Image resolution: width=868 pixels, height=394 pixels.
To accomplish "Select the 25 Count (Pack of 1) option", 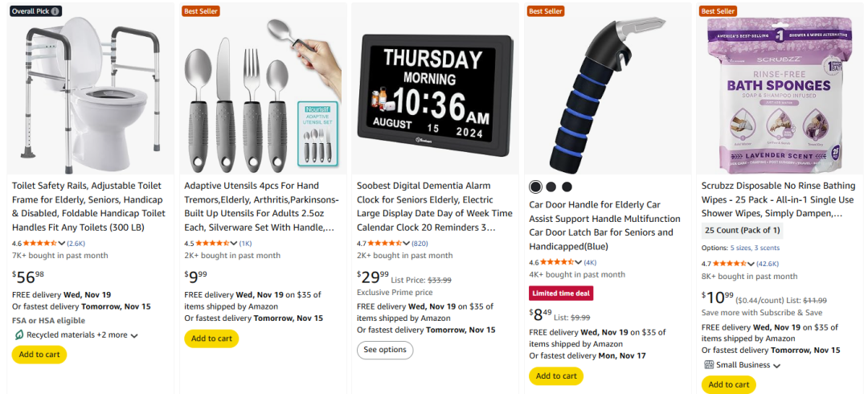I will pos(743,230).
